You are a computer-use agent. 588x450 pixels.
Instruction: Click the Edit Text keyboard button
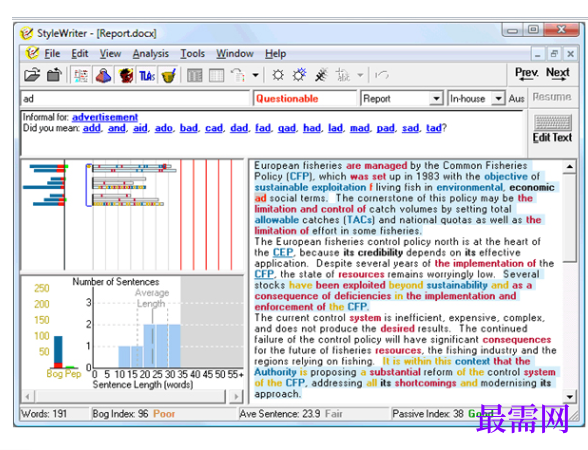[552, 128]
